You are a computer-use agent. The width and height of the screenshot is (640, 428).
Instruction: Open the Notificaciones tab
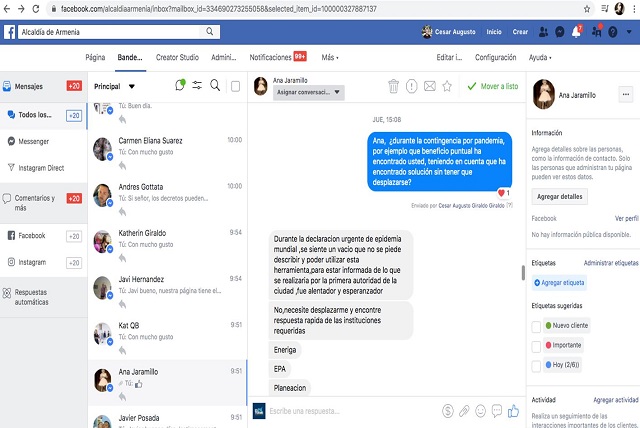278,57
